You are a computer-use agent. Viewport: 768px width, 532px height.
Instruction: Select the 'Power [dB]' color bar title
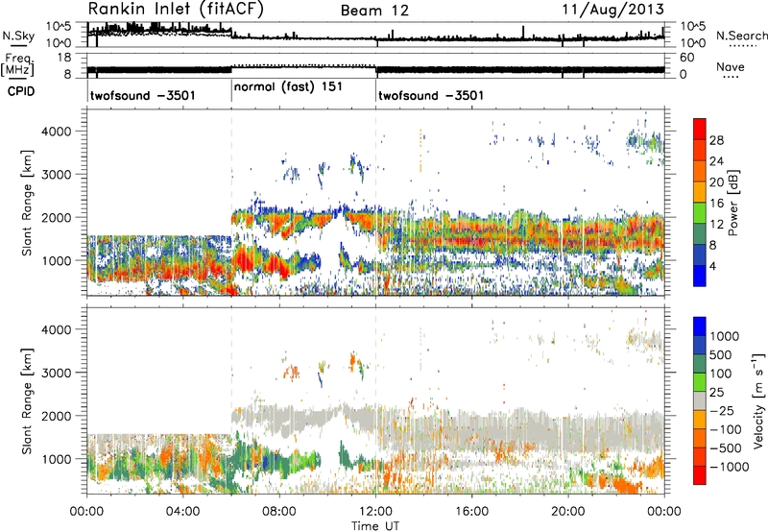(x=732, y=203)
